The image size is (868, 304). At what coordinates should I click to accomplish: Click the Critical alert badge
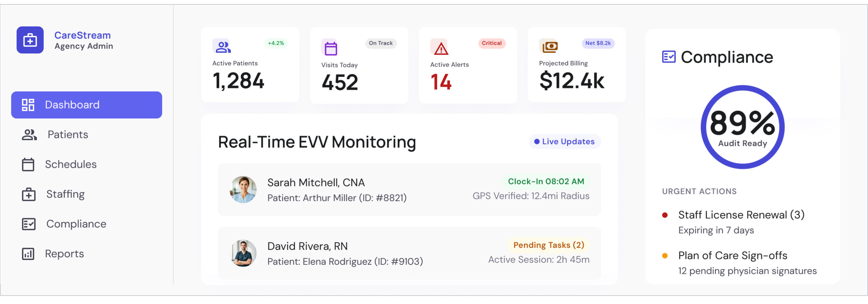point(492,43)
